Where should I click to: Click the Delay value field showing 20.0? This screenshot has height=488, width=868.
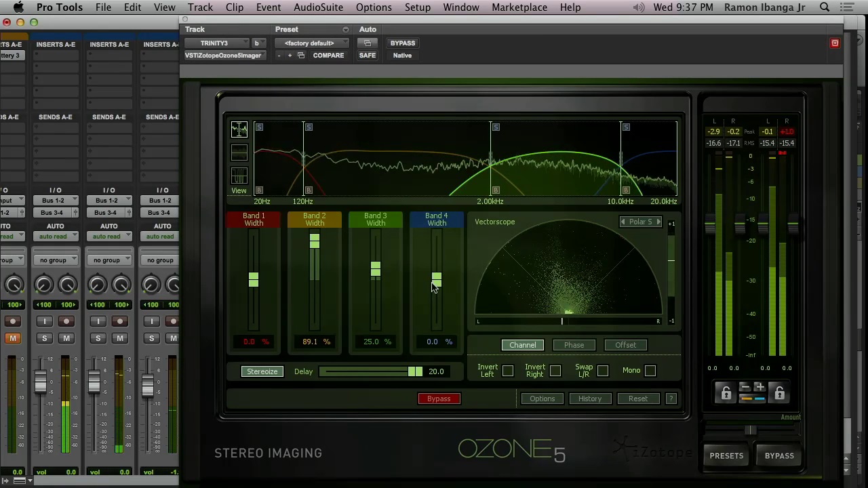pos(436,371)
